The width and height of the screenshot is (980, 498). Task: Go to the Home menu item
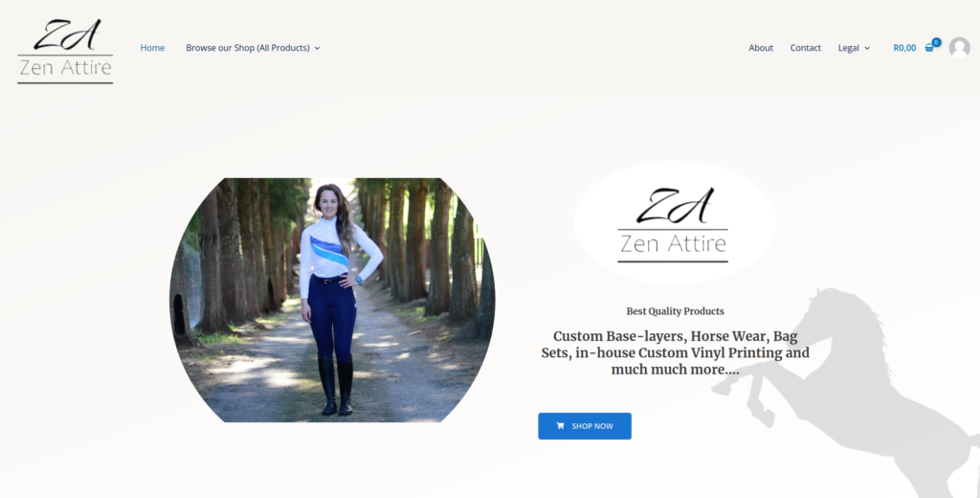[152, 48]
